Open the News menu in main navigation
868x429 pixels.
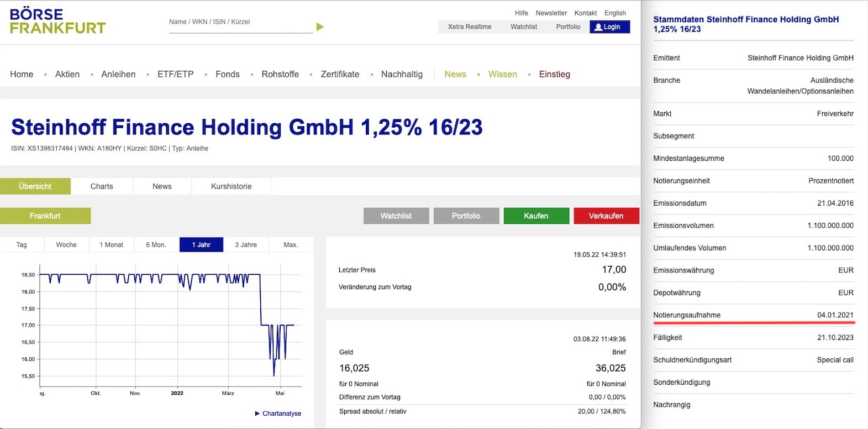tap(455, 74)
